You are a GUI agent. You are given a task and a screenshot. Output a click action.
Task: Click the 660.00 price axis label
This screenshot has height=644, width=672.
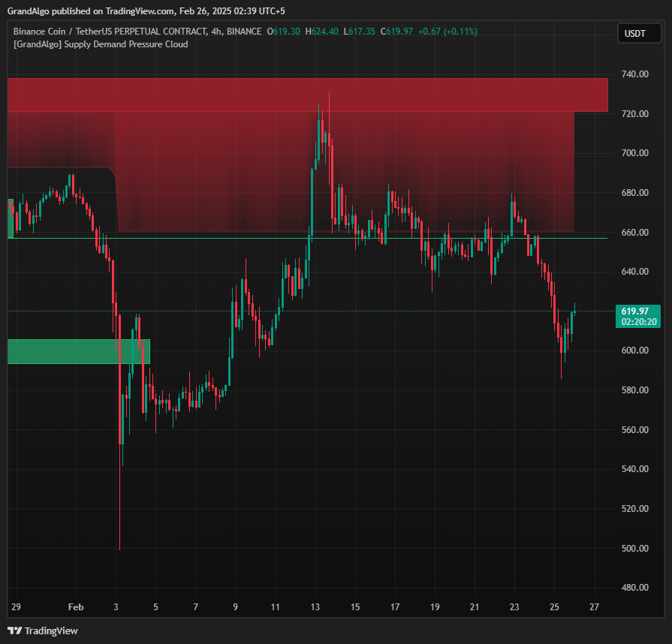click(634, 232)
